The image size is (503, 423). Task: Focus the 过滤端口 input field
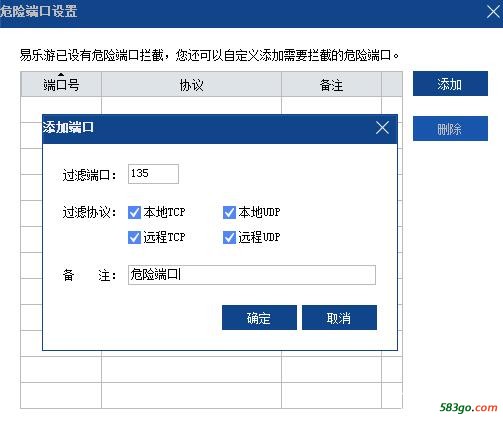153,174
